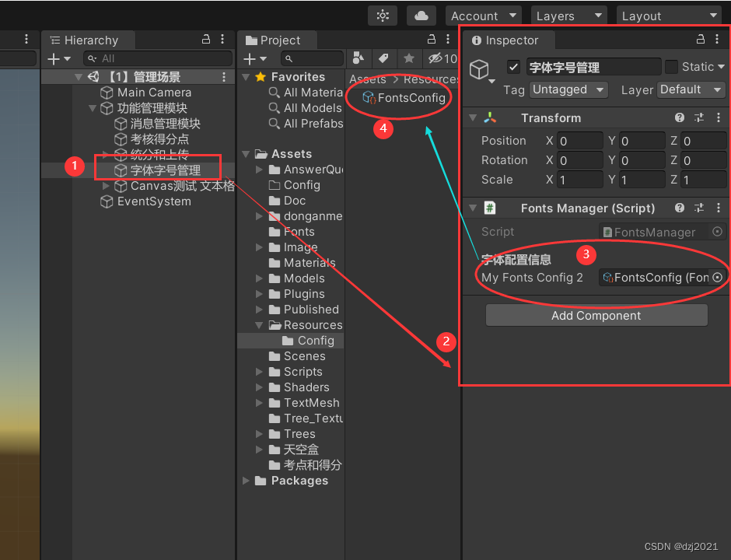Screen dimensions: 731x560
Task: Click the Assets breadcrumb
Action: tap(368, 79)
